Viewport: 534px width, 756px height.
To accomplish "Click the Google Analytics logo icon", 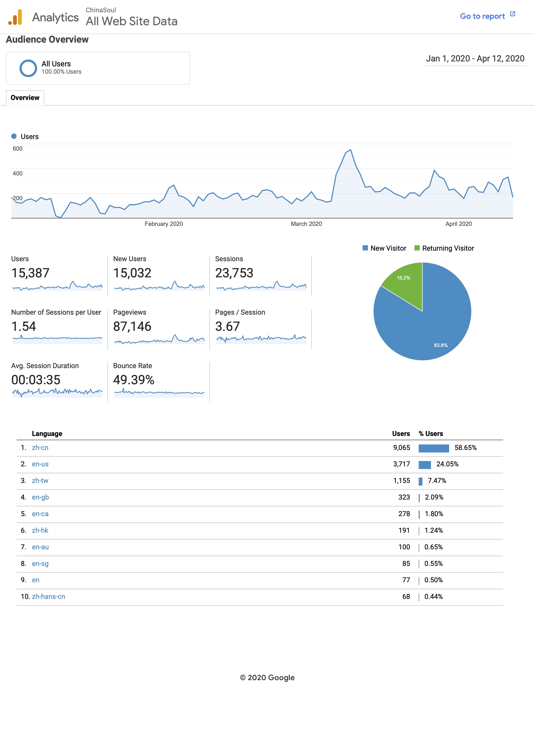I will 15,17.
